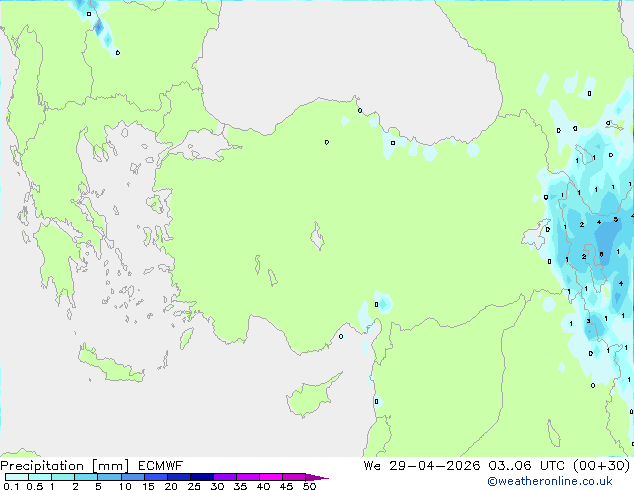This screenshot has height=490, width=634.
Task: Click the legend tick label "0.1"
Action: [x=11, y=486]
